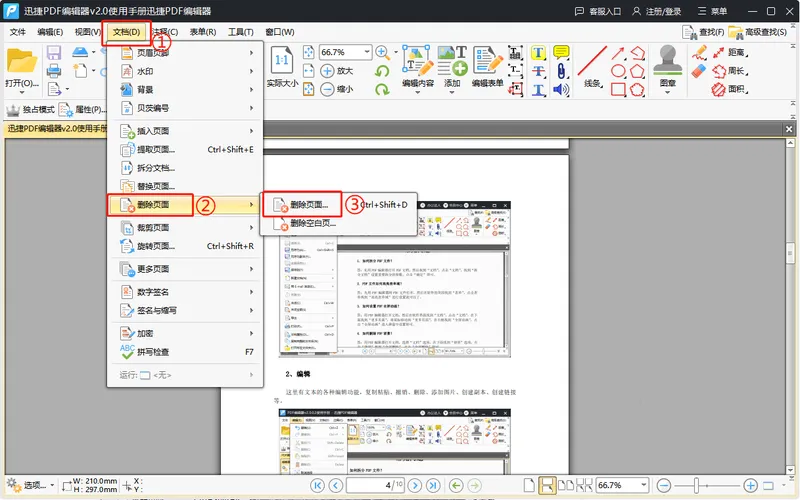
Task: Select the Sticky Note comment tool
Action: pos(561,52)
